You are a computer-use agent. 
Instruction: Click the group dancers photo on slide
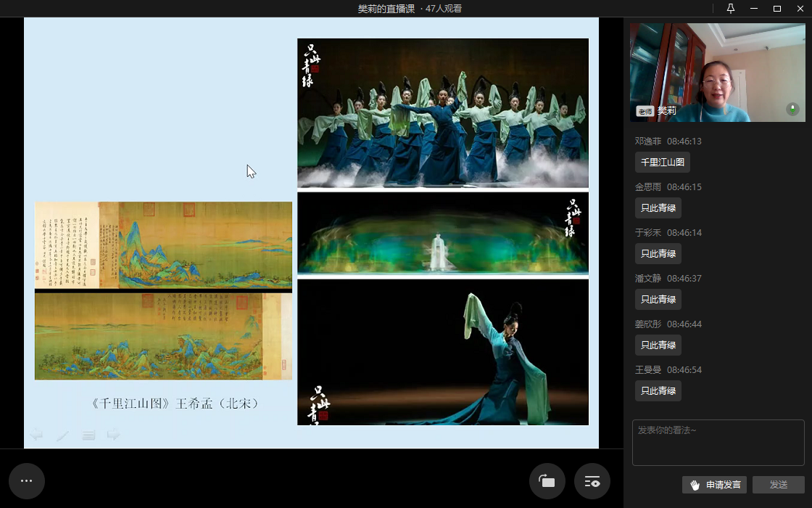(443, 113)
